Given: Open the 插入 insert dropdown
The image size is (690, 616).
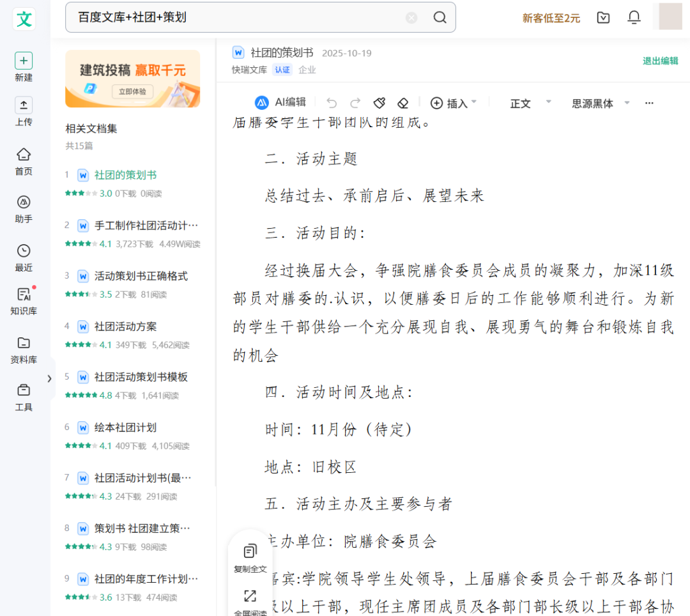Looking at the screenshot, I should 453,103.
